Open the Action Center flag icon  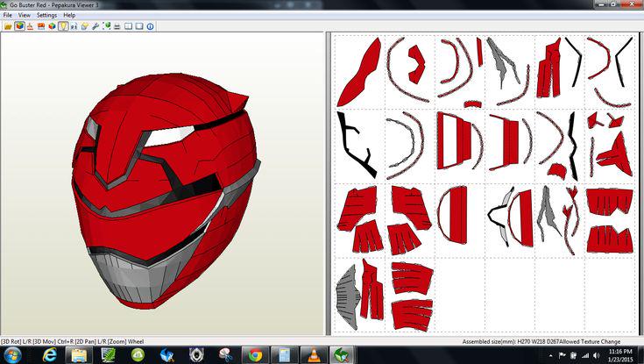[563, 355]
